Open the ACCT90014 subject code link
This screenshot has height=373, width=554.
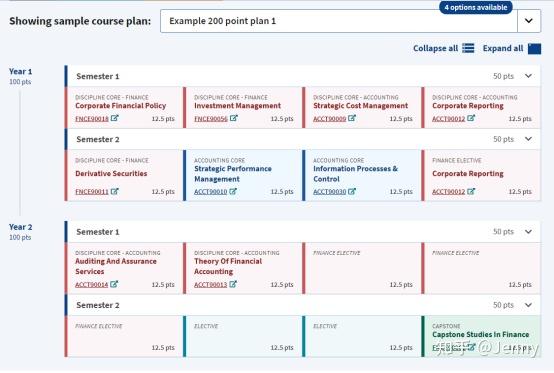[x=92, y=285]
